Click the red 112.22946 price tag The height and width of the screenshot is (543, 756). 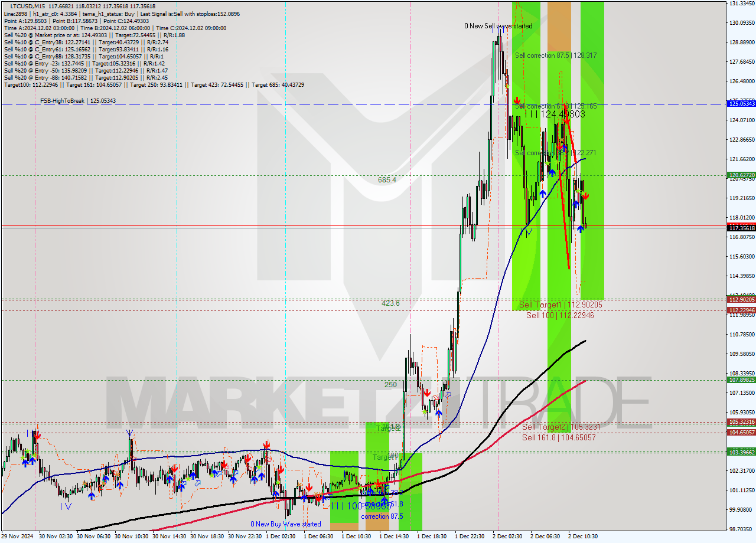coord(741,310)
